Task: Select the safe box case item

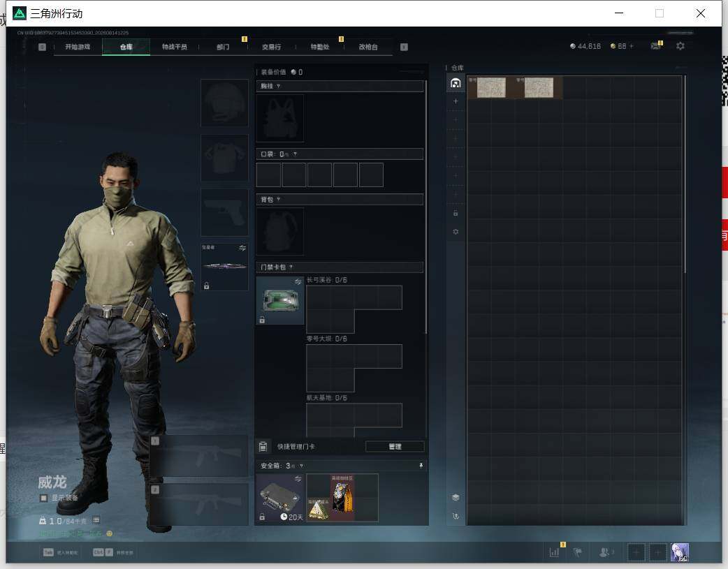Action: (280, 498)
